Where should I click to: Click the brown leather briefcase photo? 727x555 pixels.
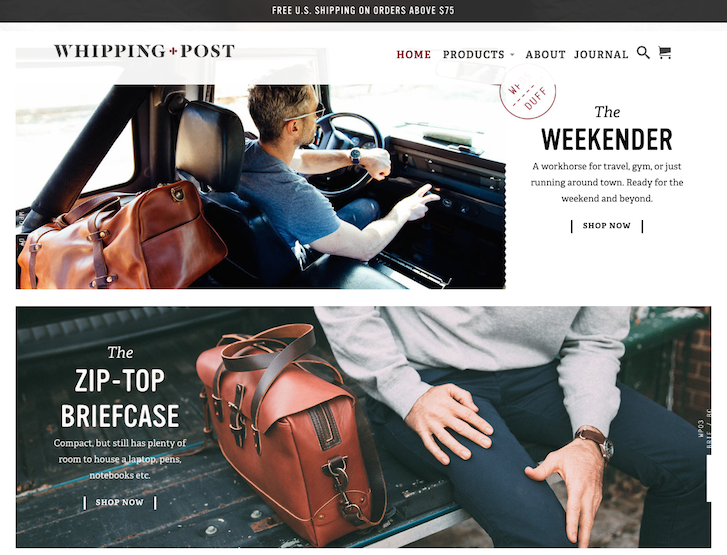click(292, 431)
